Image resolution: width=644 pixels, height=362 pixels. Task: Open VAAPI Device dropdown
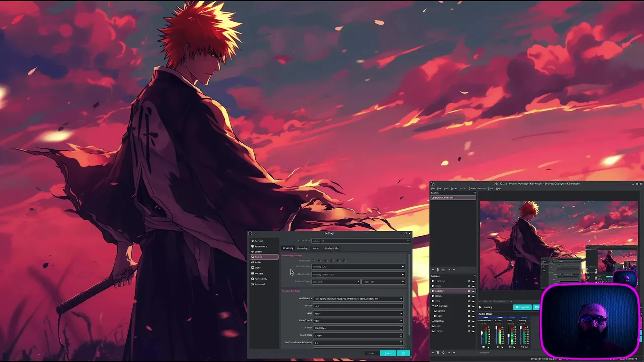(x=358, y=299)
